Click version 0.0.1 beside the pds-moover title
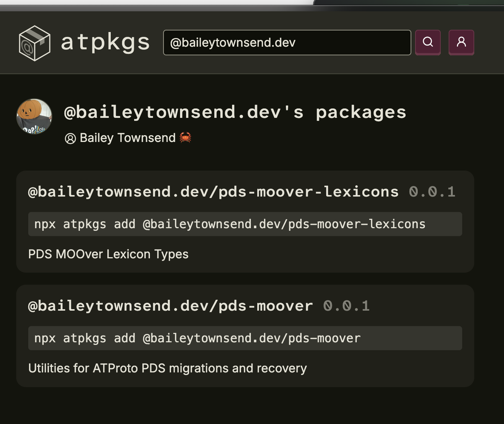 346,306
